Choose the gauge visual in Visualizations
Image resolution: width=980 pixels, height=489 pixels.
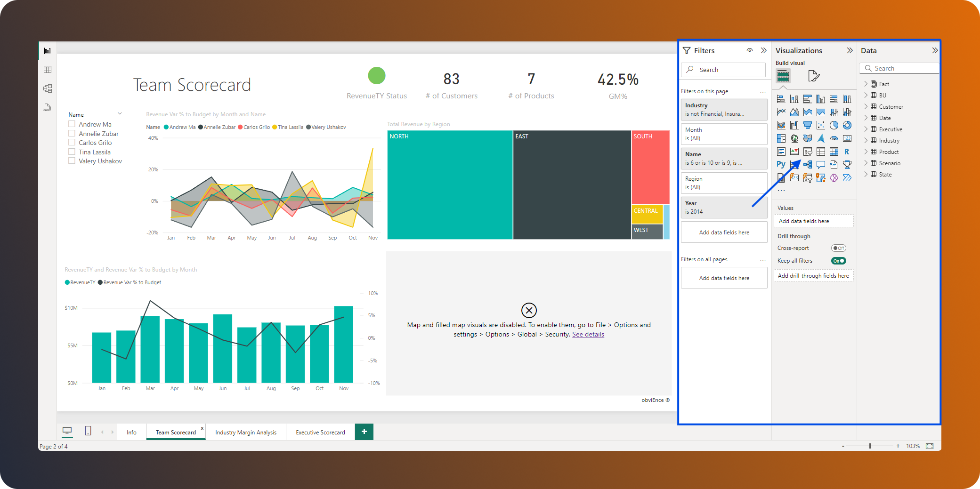(x=834, y=138)
